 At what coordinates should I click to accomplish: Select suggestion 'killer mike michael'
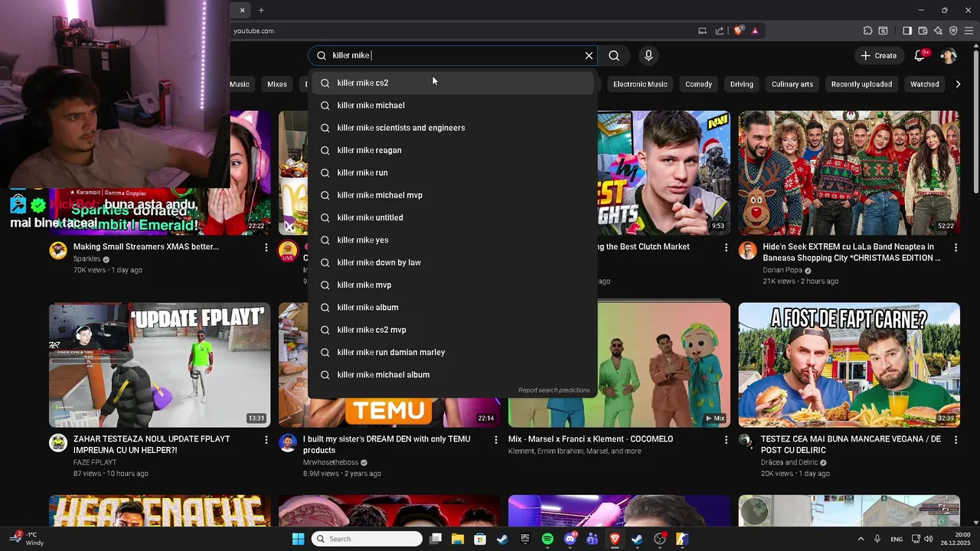coord(452,105)
